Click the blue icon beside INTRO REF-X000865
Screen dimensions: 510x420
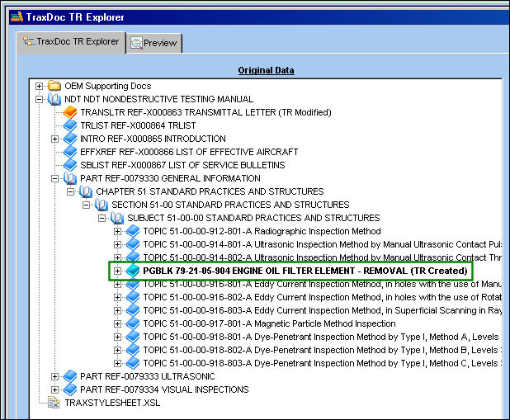click(70, 139)
